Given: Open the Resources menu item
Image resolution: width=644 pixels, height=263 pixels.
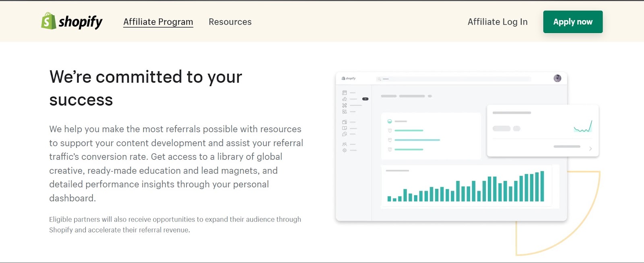Looking at the screenshot, I should [230, 22].
